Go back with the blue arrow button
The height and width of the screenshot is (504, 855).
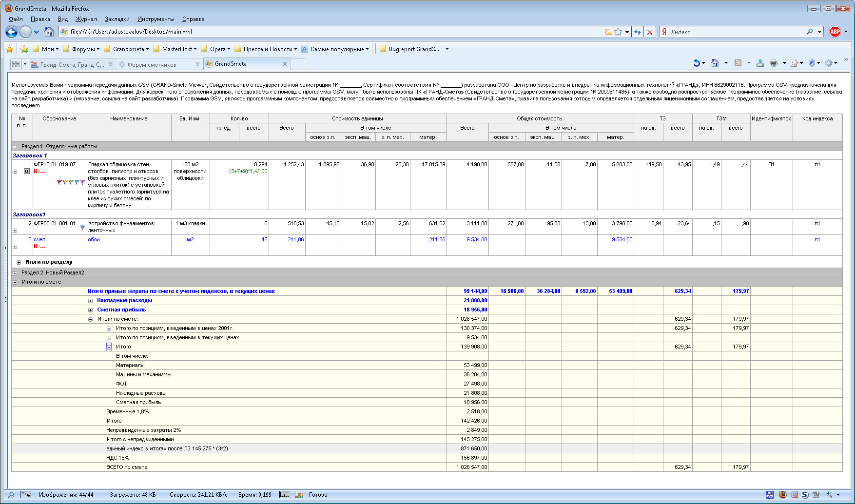pyautogui.click(x=11, y=32)
